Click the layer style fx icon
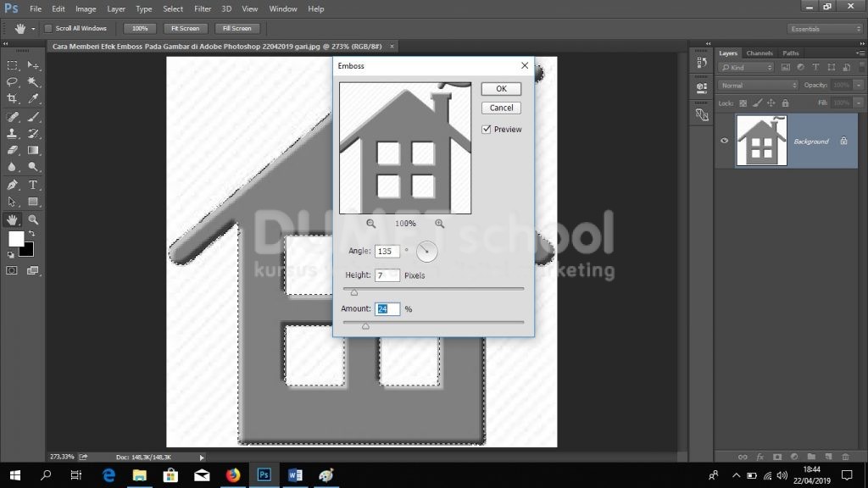The height and width of the screenshot is (488, 868). click(760, 457)
